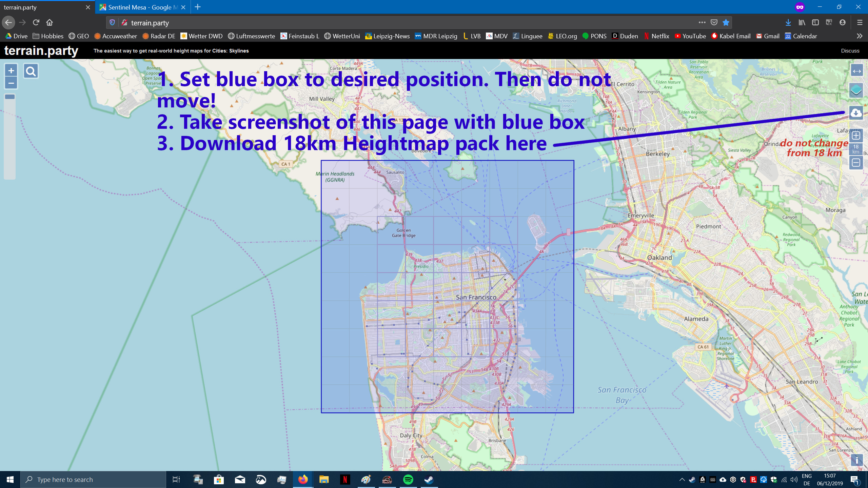Open the Discuss link

[x=850, y=51]
